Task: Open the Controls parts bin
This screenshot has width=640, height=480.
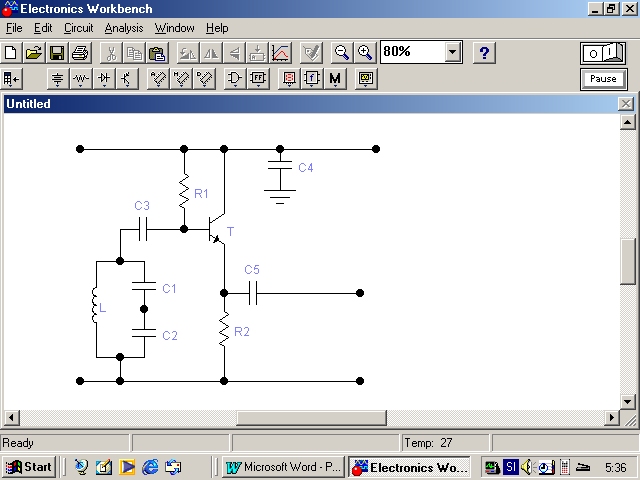Action: click(312, 79)
